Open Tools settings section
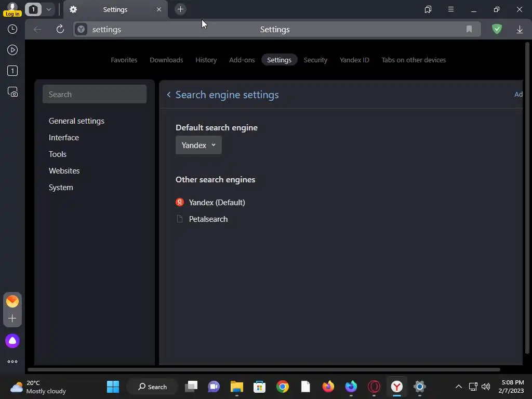This screenshot has height=399, width=532. point(58,154)
